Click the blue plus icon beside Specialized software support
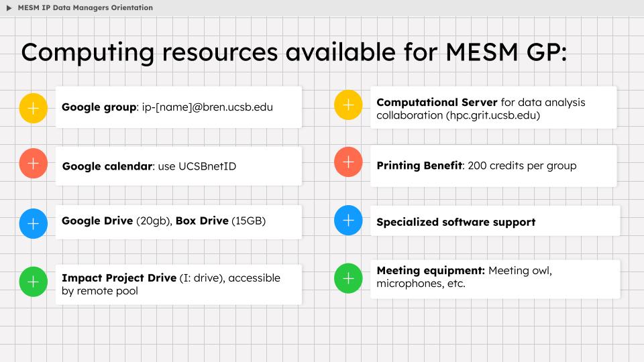 tap(348, 221)
